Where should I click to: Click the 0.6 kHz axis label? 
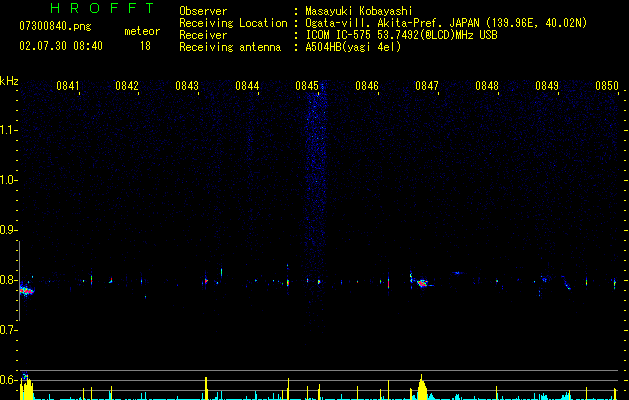pos(8,380)
